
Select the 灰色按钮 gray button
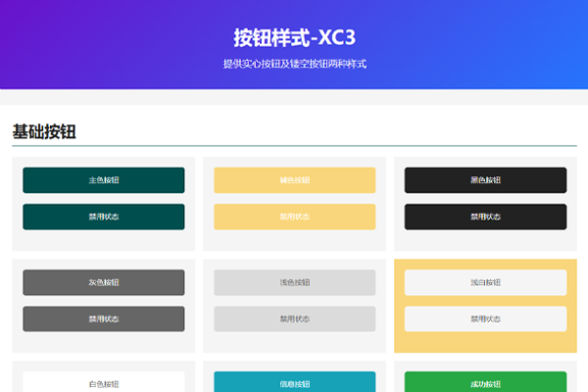103,282
